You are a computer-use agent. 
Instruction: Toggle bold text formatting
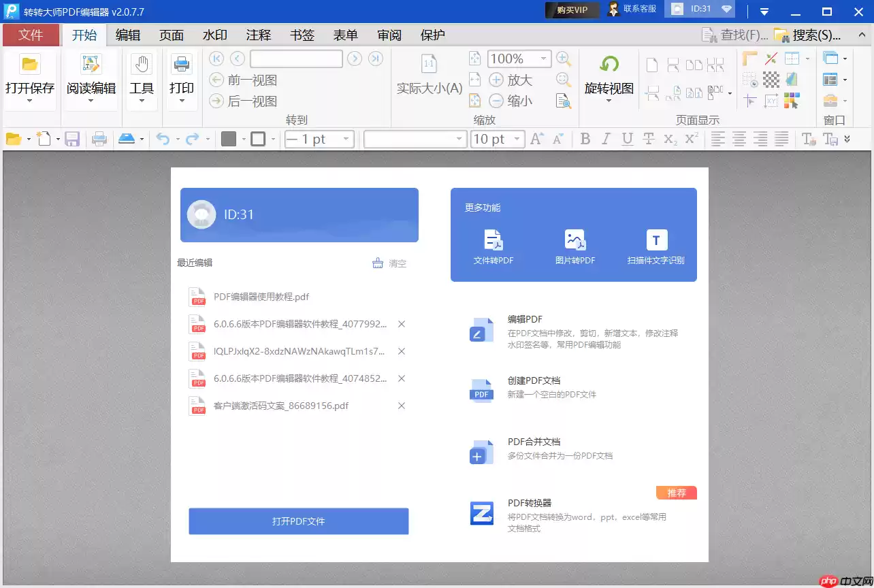585,139
